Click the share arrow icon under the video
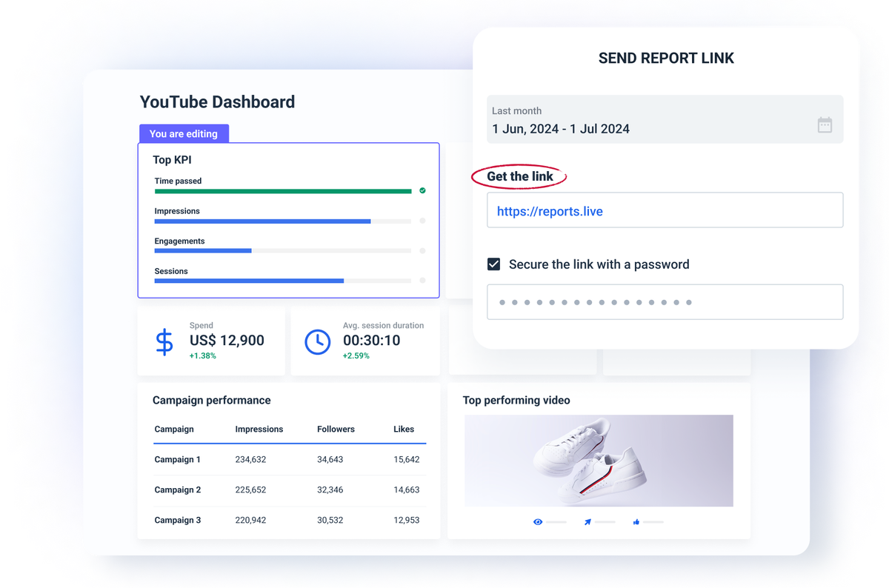 pyautogui.click(x=587, y=521)
